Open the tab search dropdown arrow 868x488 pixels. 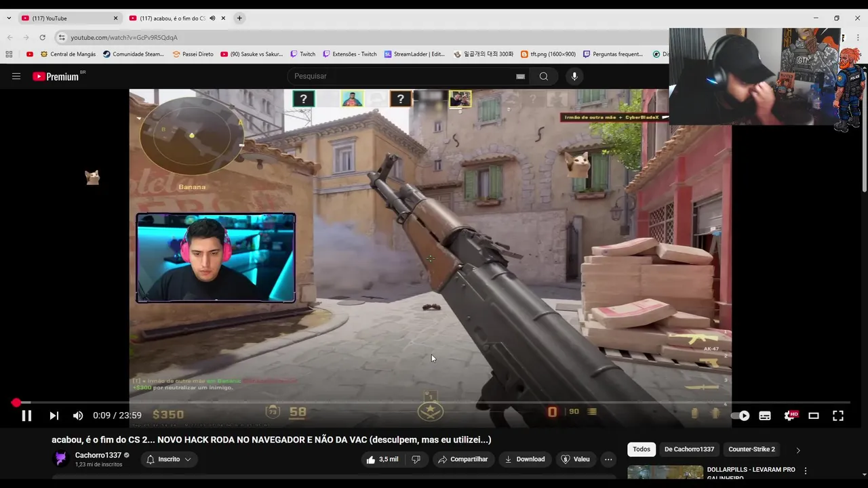pyautogui.click(x=8, y=18)
